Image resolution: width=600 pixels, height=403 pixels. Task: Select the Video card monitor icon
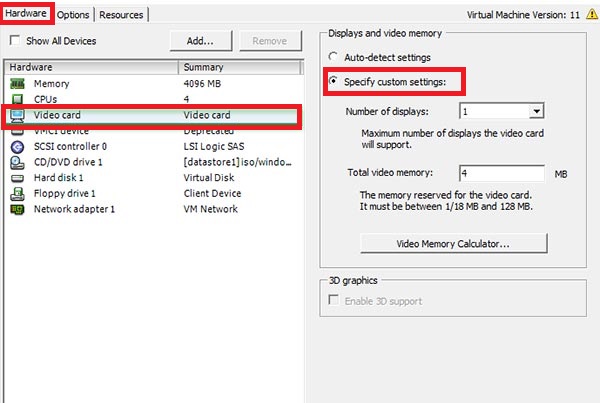coord(17,115)
